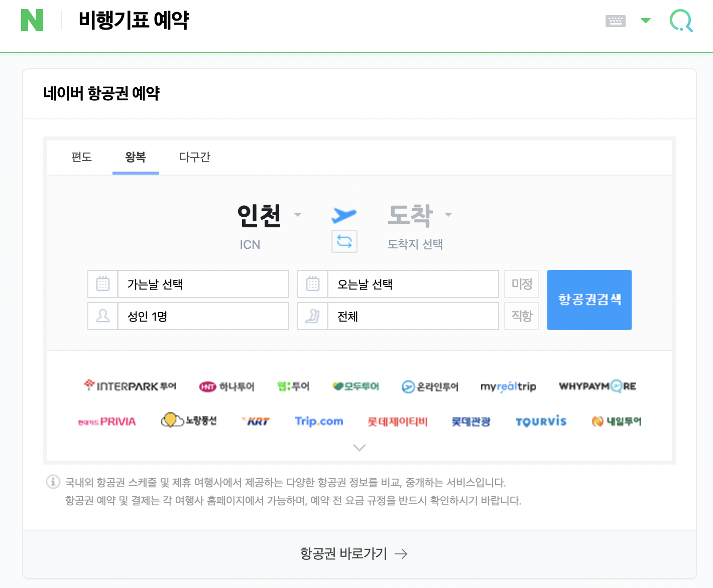Click the info circle icon by the notice

point(53,482)
